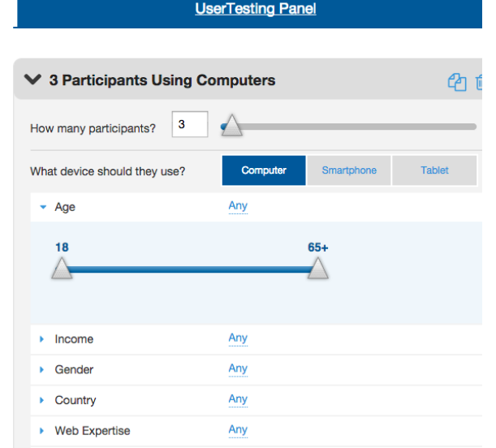
Task: Click the Any value for Income
Action: click(x=238, y=338)
